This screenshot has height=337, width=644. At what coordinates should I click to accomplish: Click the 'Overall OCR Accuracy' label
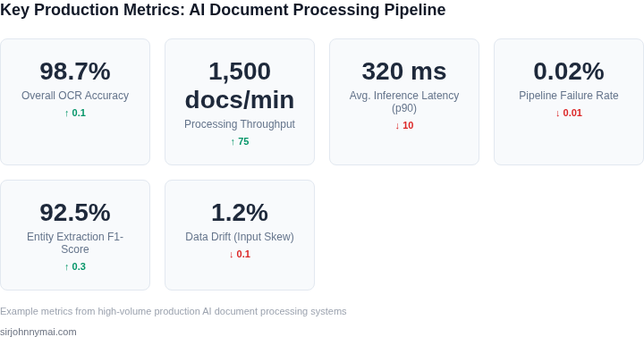pyautogui.click(x=75, y=96)
